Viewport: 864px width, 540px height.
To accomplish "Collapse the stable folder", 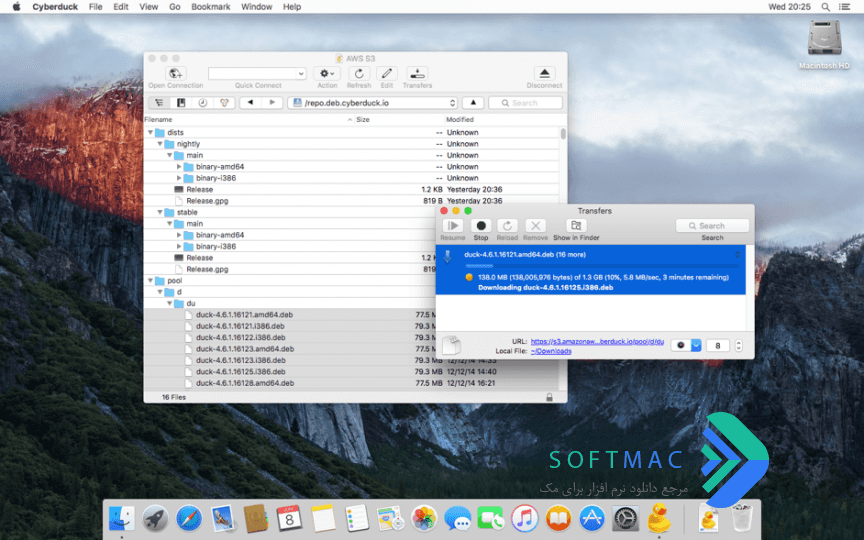I will [x=160, y=212].
